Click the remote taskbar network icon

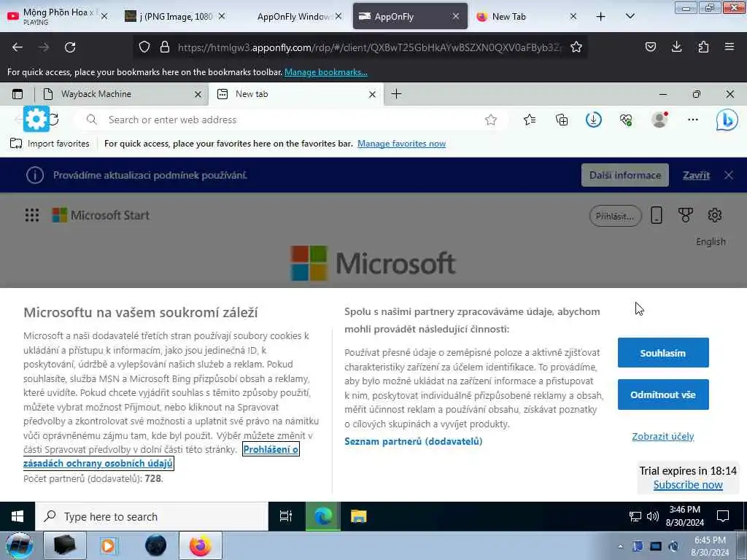click(x=635, y=516)
